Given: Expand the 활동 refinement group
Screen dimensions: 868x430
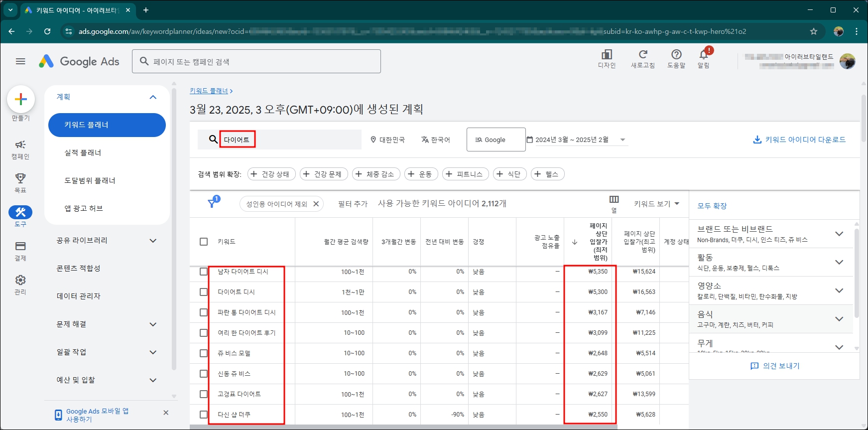Looking at the screenshot, I should tap(839, 262).
